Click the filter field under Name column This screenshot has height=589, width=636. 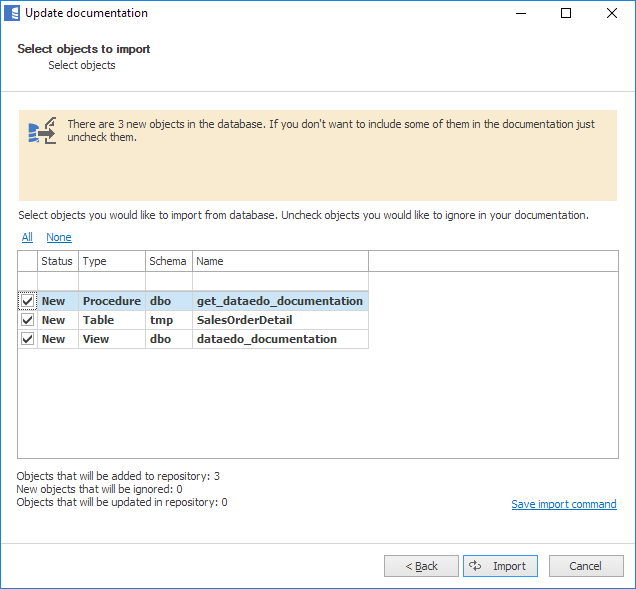(279, 281)
